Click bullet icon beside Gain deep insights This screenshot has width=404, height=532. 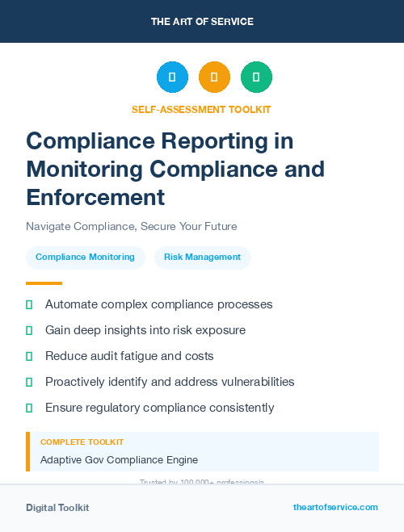(29, 330)
